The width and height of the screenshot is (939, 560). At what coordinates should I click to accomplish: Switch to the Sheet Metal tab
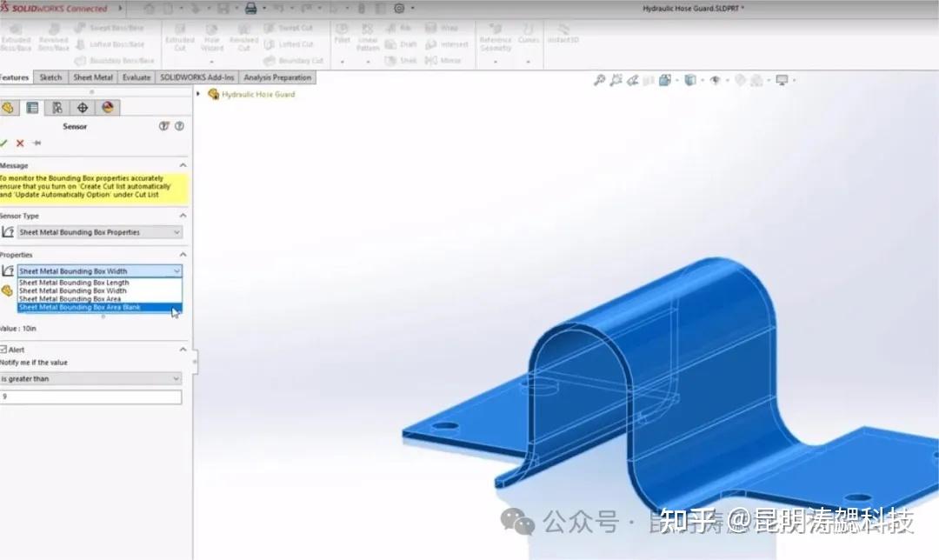[93, 77]
